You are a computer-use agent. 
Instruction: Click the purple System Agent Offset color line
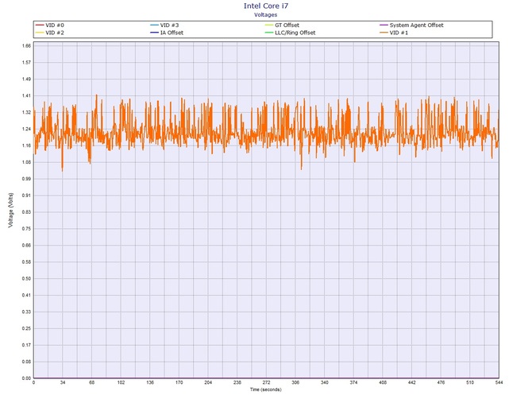(384, 25)
